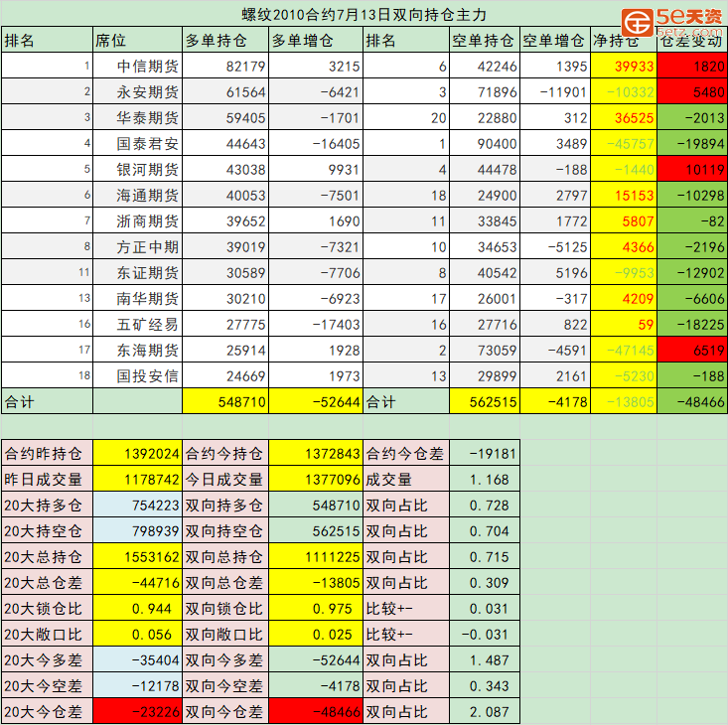Select long increase value 9931
This screenshot has width=728, height=725.
pyautogui.click(x=316, y=169)
